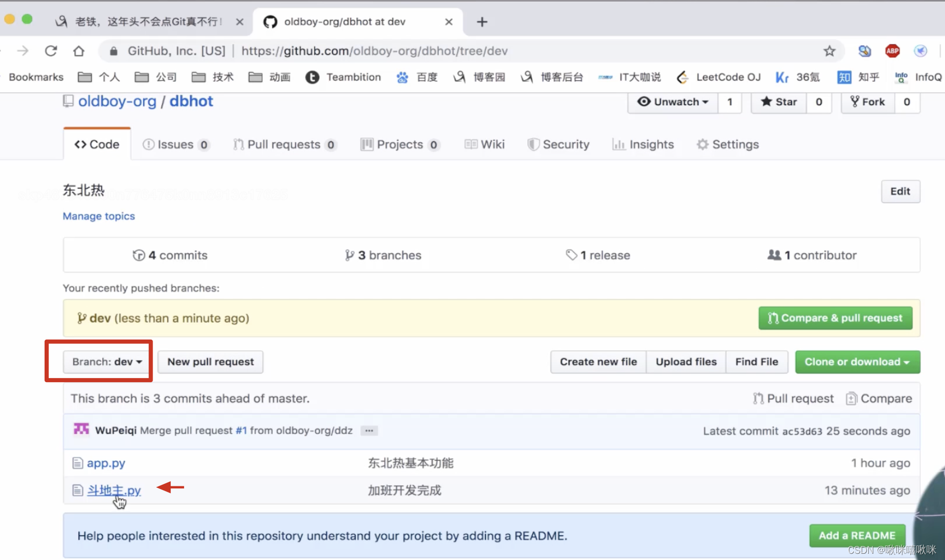Click Create new file button
The height and width of the screenshot is (560, 945).
click(x=599, y=361)
